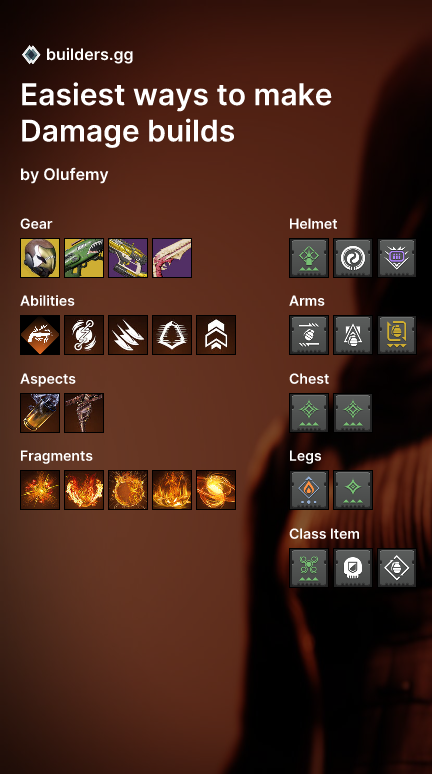Select the first explosion fragment icon
This screenshot has width=432, height=774.
click(40, 490)
